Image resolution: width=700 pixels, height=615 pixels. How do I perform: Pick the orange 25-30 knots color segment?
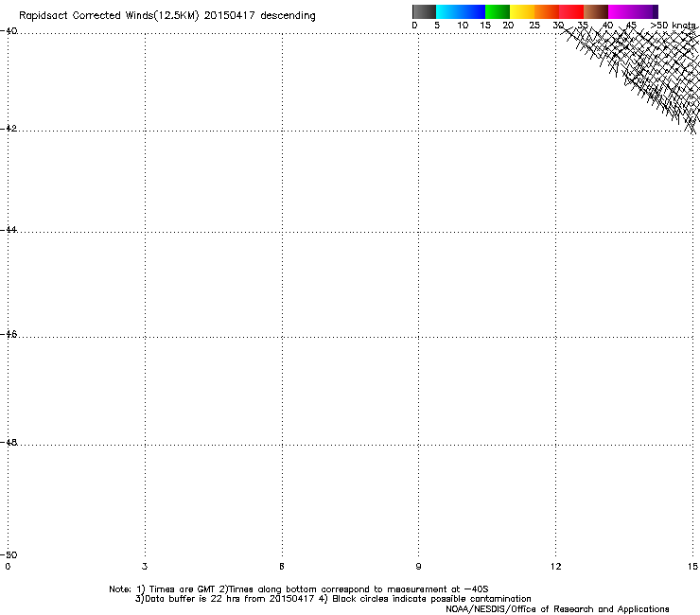pyautogui.click(x=547, y=11)
